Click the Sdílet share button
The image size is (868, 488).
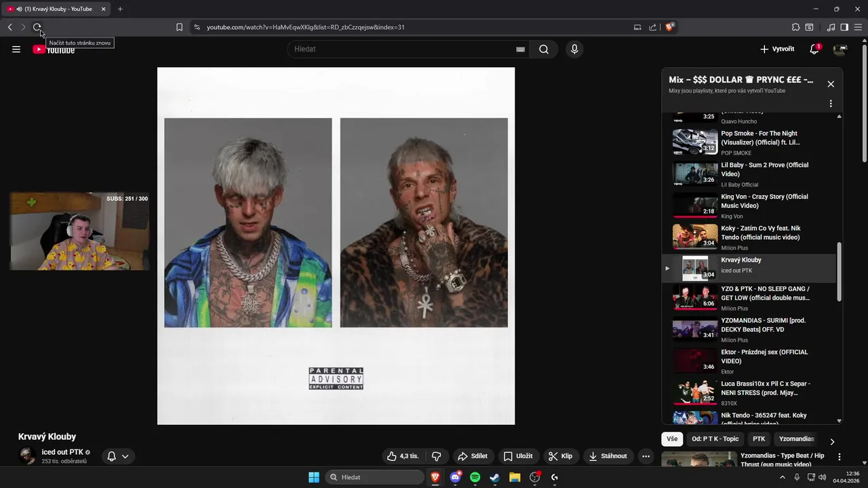(473, 456)
